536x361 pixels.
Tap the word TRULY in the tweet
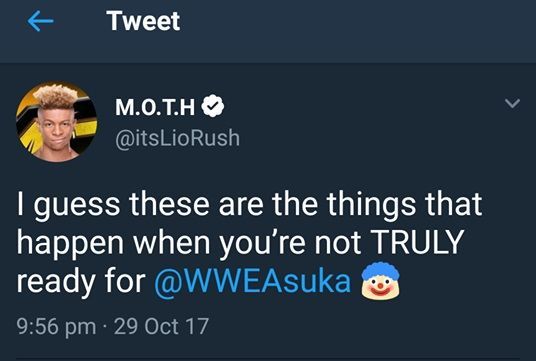tap(417, 242)
